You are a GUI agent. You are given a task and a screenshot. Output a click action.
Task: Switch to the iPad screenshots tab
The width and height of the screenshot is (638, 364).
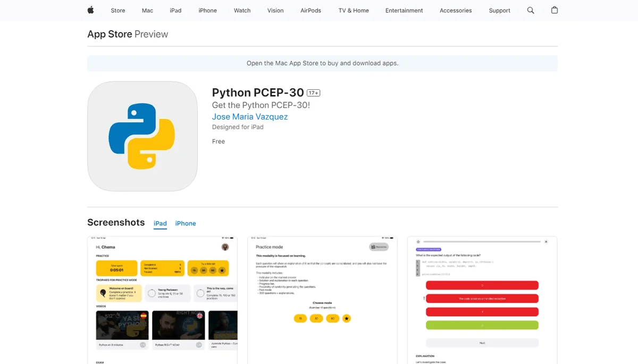[160, 224]
